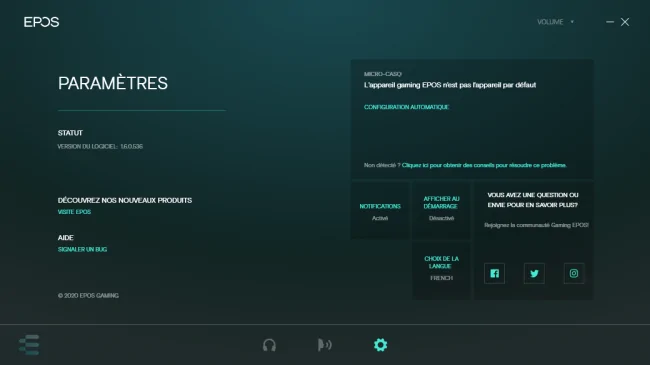Open the EPOS Twitter page
The image size is (650, 365).
tap(534, 273)
